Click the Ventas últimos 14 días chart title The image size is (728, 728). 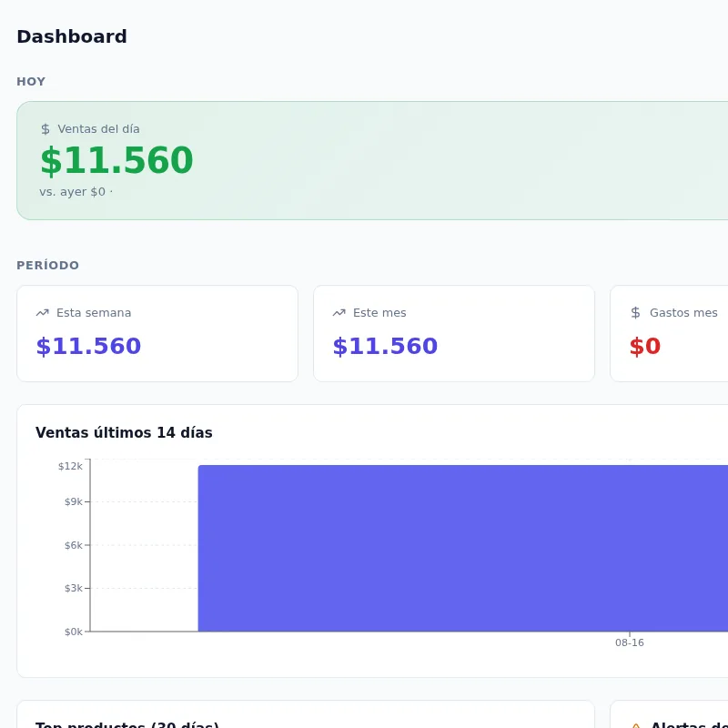[124, 433]
